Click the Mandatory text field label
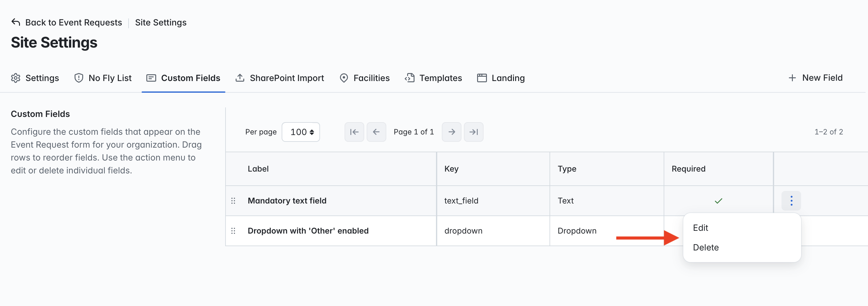This screenshot has width=868, height=306. pyautogui.click(x=287, y=201)
